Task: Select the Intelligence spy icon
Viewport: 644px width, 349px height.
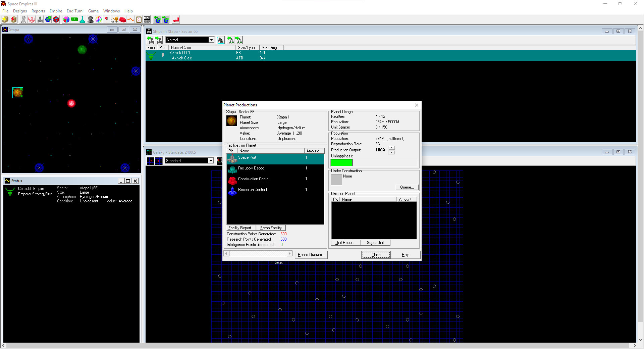Action: click(90, 19)
